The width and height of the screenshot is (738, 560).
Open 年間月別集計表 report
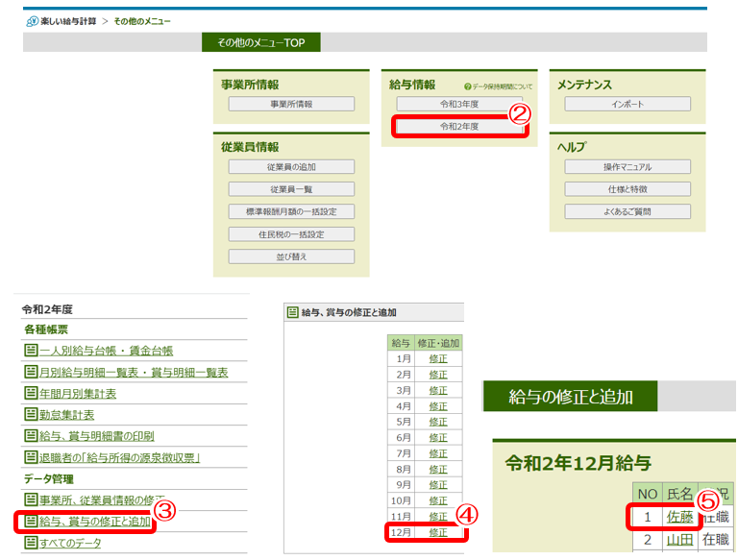[x=77, y=393]
